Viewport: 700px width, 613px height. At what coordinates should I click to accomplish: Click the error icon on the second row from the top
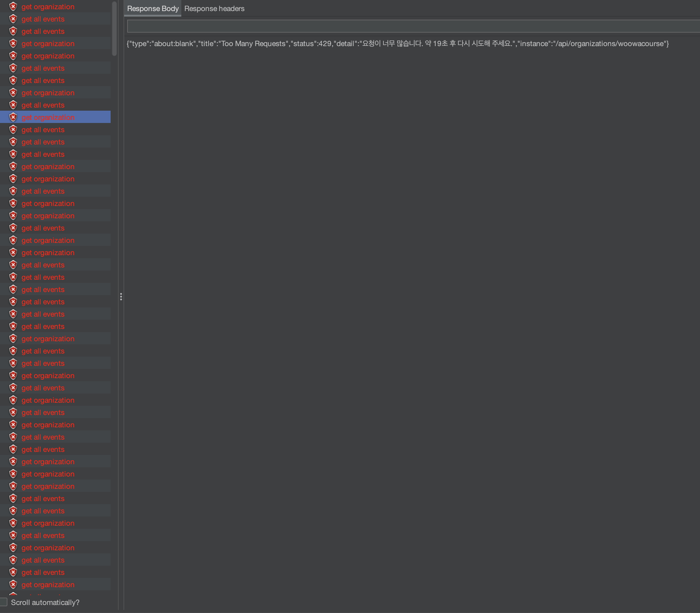(x=13, y=19)
